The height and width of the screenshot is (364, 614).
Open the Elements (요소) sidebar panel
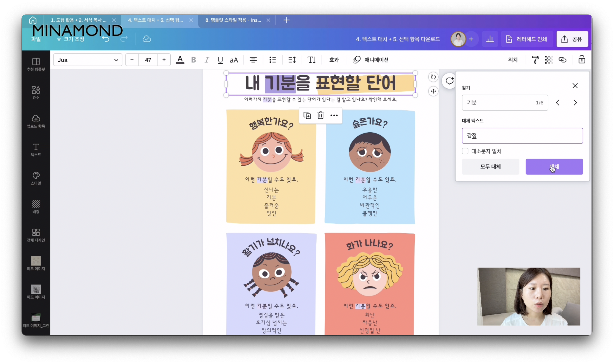[36, 92]
